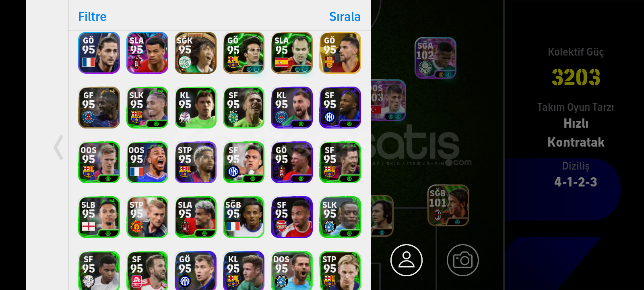Choose the SĞK 95 Celtic player card
This screenshot has height=290, width=644.
tap(196, 53)
